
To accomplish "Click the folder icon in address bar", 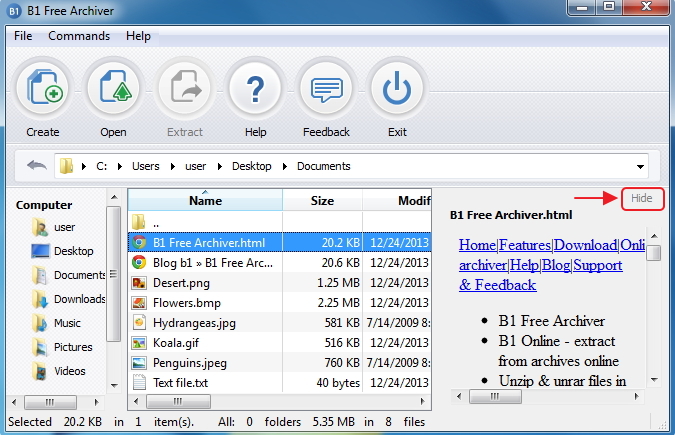I will pyautogui.click(x=66, y=166).
